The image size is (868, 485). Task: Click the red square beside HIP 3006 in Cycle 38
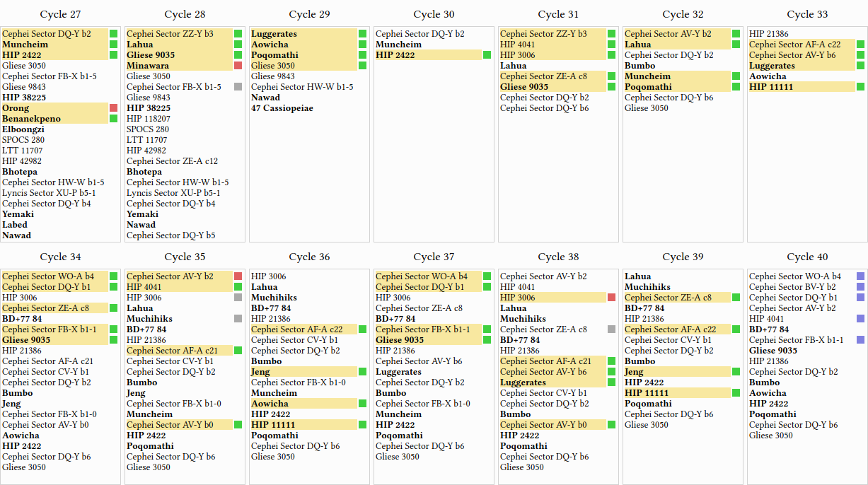(x=611, y=298)
